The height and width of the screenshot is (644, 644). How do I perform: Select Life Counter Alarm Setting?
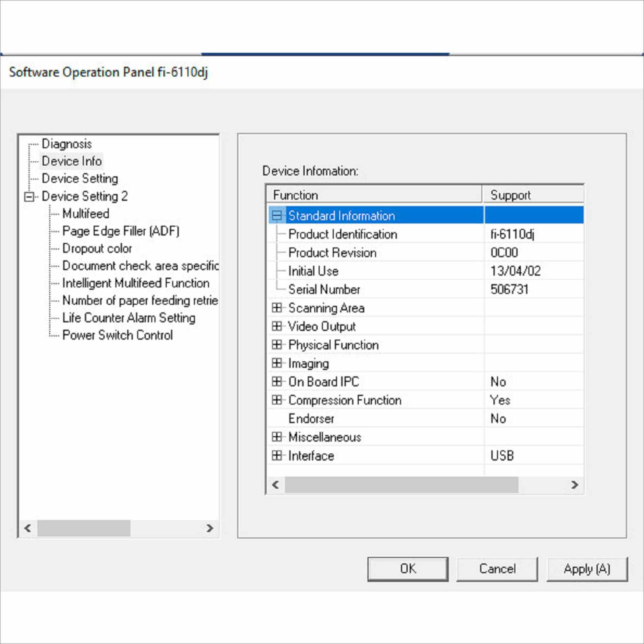129,318
